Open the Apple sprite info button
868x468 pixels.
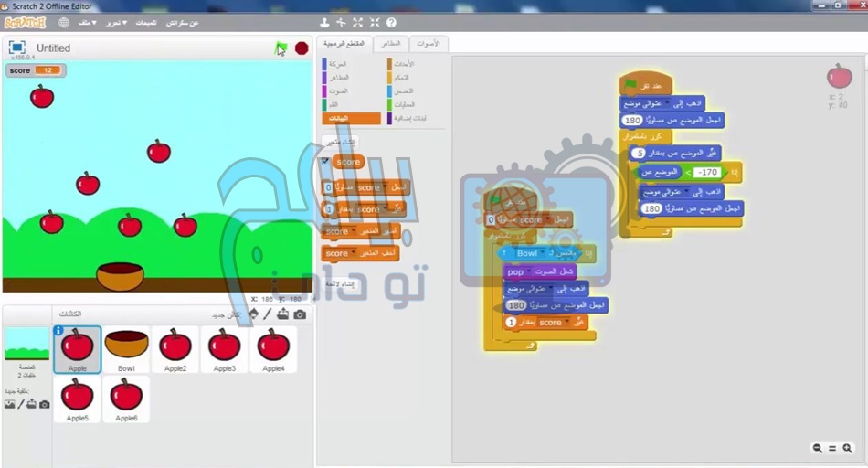58,330
